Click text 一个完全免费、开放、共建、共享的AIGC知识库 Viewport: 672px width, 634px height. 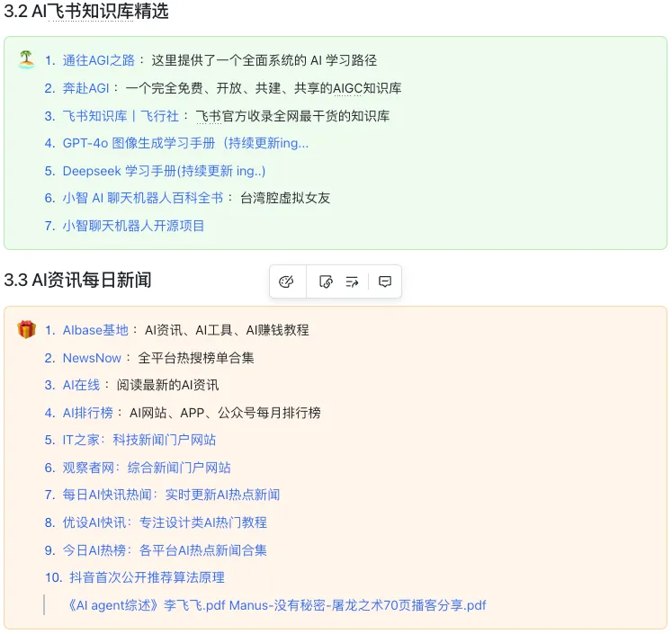point(264,88)
